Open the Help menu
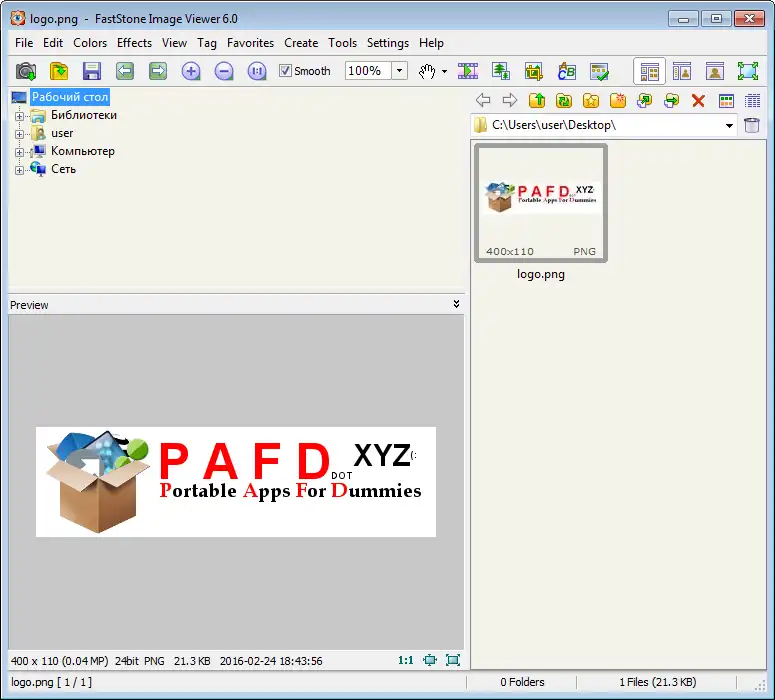The height and width of the screenshot is (700, 775). tap(431, 43)
